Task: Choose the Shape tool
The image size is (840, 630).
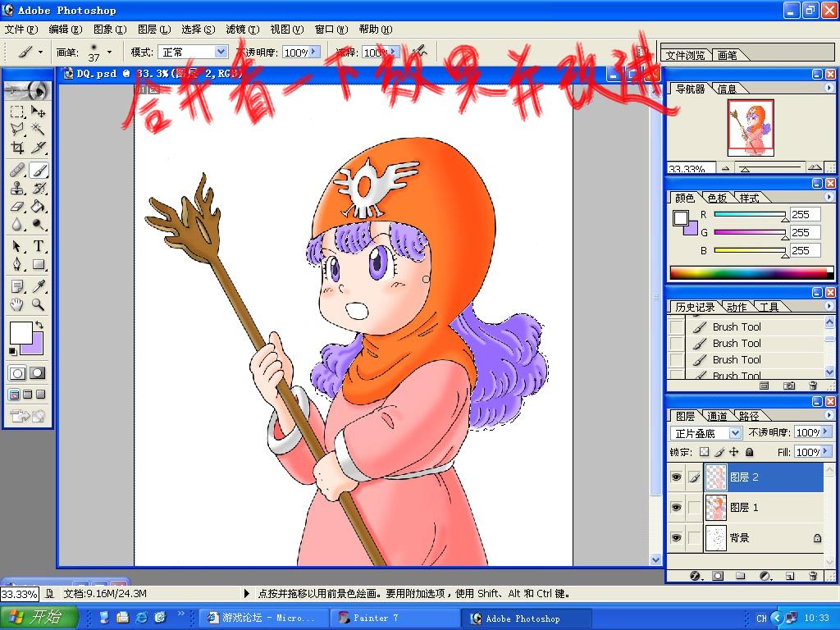Action: point(38,264)
